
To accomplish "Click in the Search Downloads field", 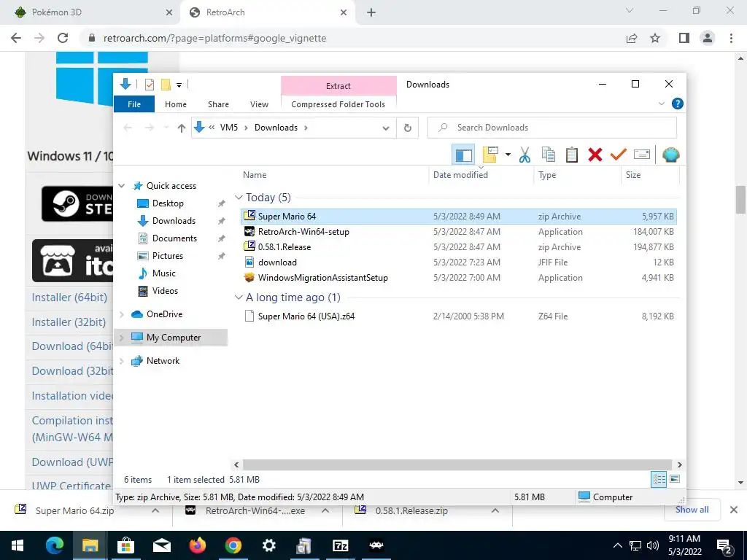I will (x=552, y=128).
